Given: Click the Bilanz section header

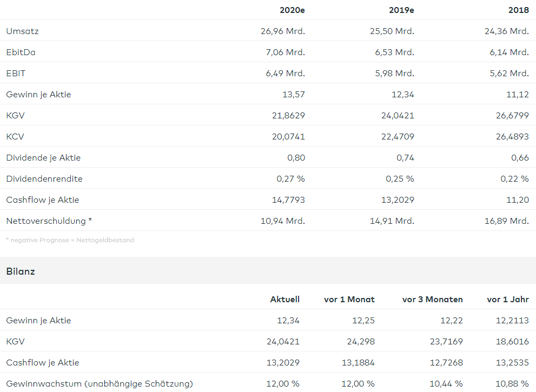Looking at the screenshot, I should (21, 271).
